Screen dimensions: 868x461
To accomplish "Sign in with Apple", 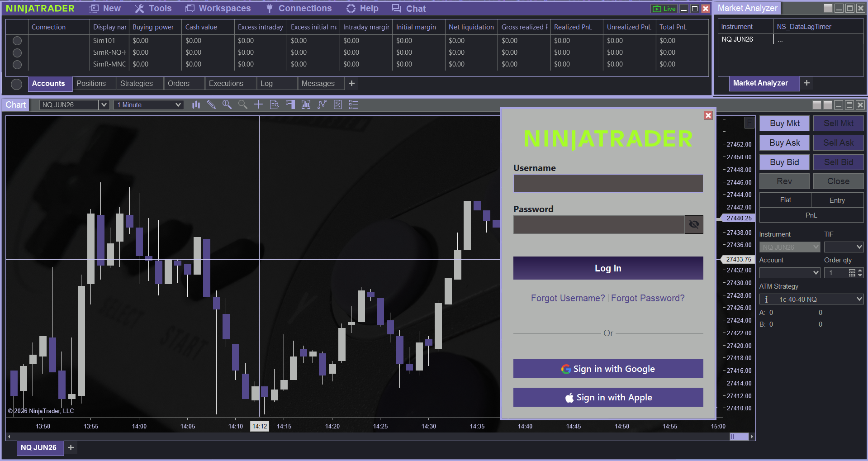I will click(608, 398).
